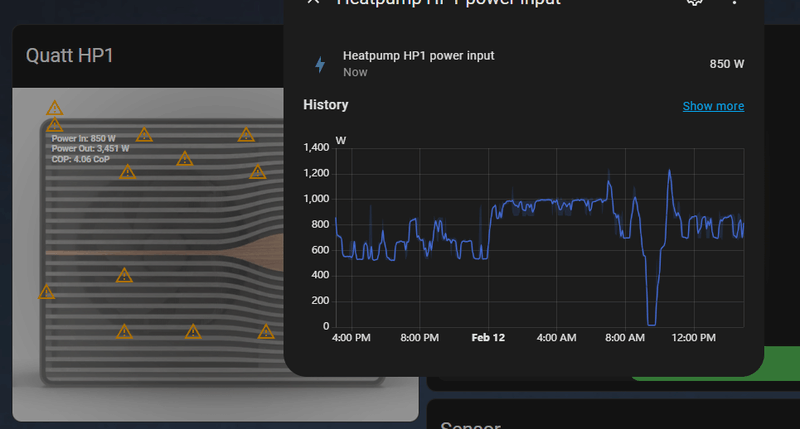Click warning icon at heatpump image's far-left edge
The height and width of the screenshot is (429, 800).
[46, 292]
